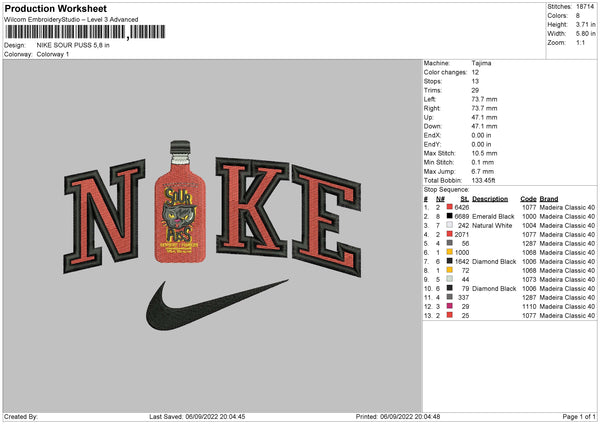This screenshot has height=424, width=600.
Task: Click the pale green swatch in row 9
Action: click(450, 279)
